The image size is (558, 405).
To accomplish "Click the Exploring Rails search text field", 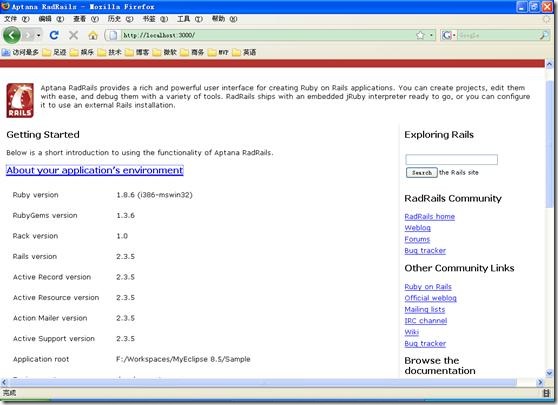I will [x=451, y=159].
